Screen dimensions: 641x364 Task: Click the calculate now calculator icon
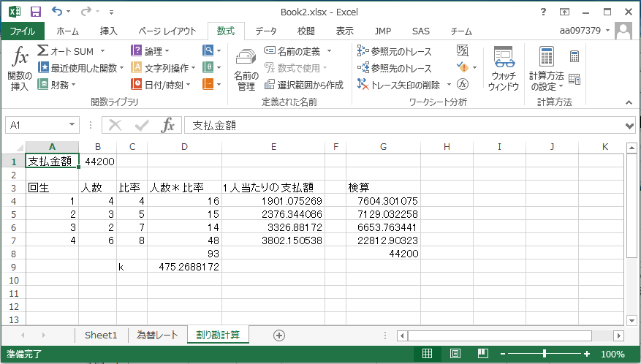pos(574,56)
